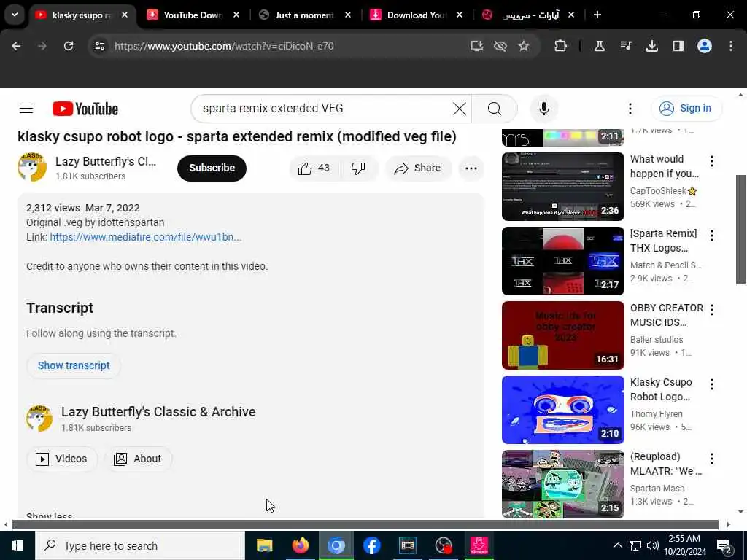The image size is (747, 560).
Task: Reload the page with refresh icon
Action: coord(69,46)
